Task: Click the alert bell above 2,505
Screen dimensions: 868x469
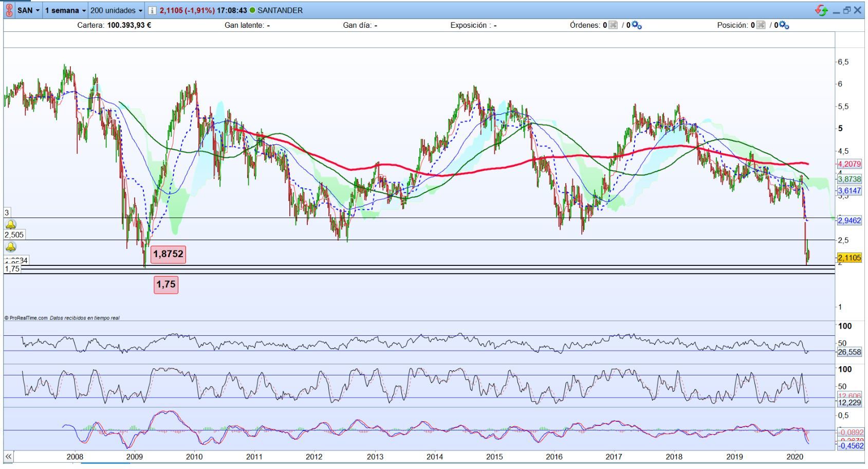Action: [x=10, y=224]
